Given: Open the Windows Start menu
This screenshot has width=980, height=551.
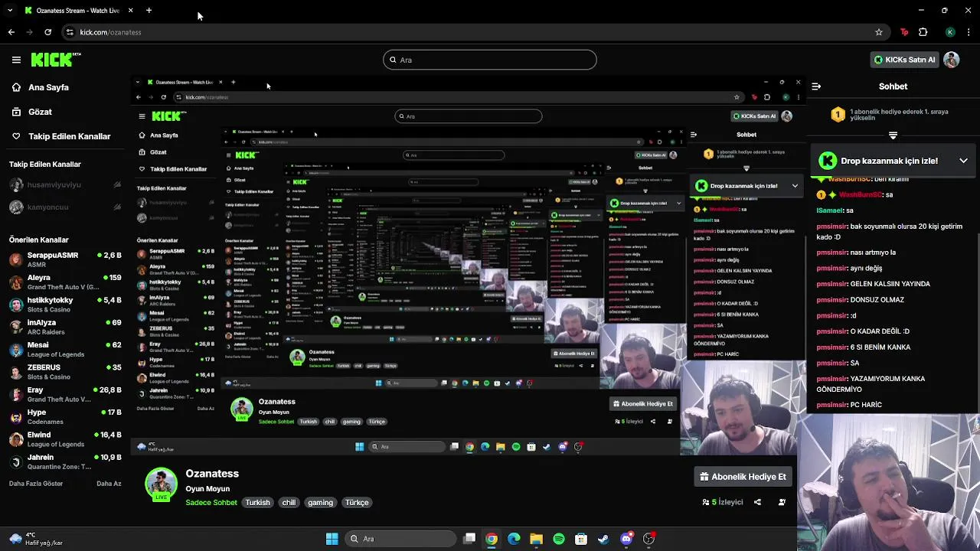Looking at the screenshot, I should (x=332, y=539).
